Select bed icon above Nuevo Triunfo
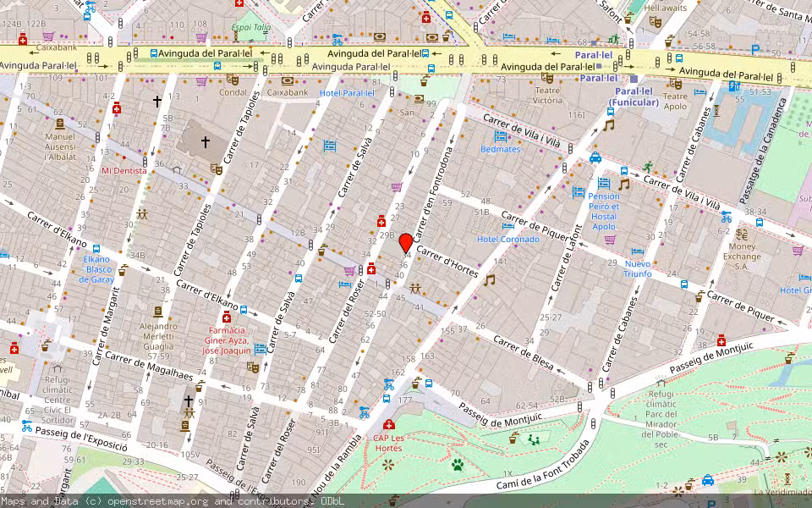The width and height of the screenshot is (812, 508). click(638, 251)
